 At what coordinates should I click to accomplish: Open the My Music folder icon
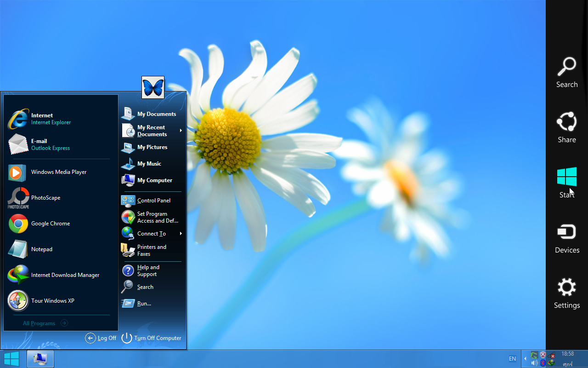128,164
